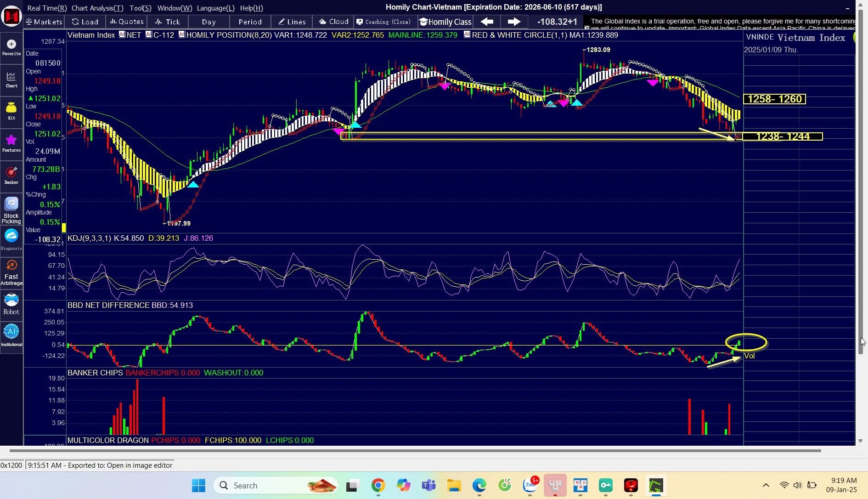Click the RED & WHITE CIRCLE indicator icon

click(x=467, y=34)
